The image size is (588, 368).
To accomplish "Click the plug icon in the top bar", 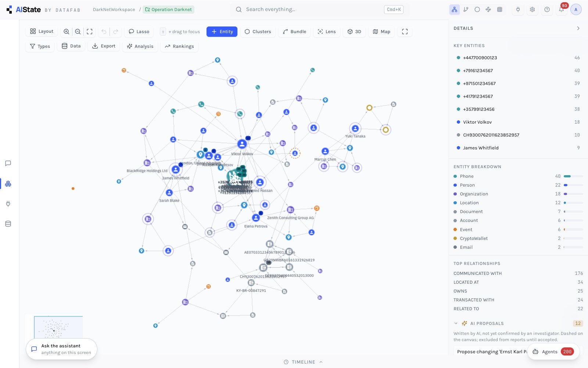I will click(x=518, y=10).
